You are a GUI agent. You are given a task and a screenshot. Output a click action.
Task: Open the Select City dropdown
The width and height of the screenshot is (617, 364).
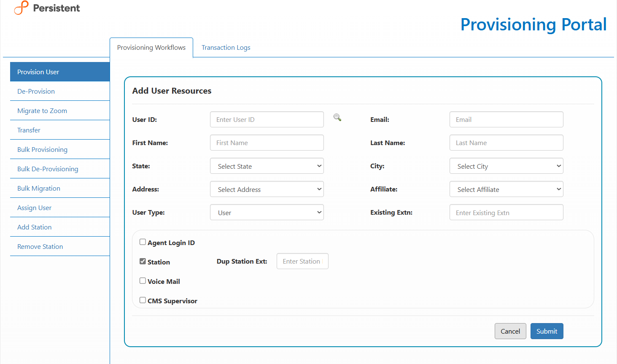tap(507, 166)
